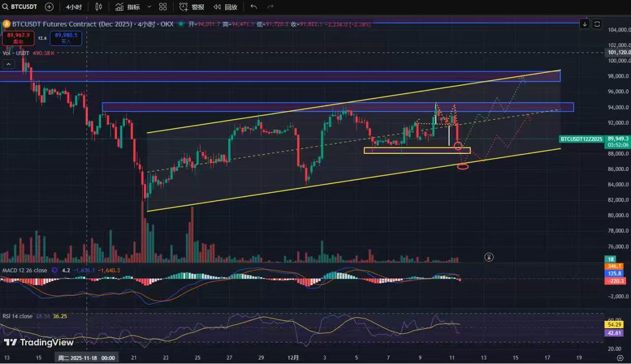The width and height of the screenshot is (631, 364).
Task: Collapse the indicator legend chevron
Action: 8,64
